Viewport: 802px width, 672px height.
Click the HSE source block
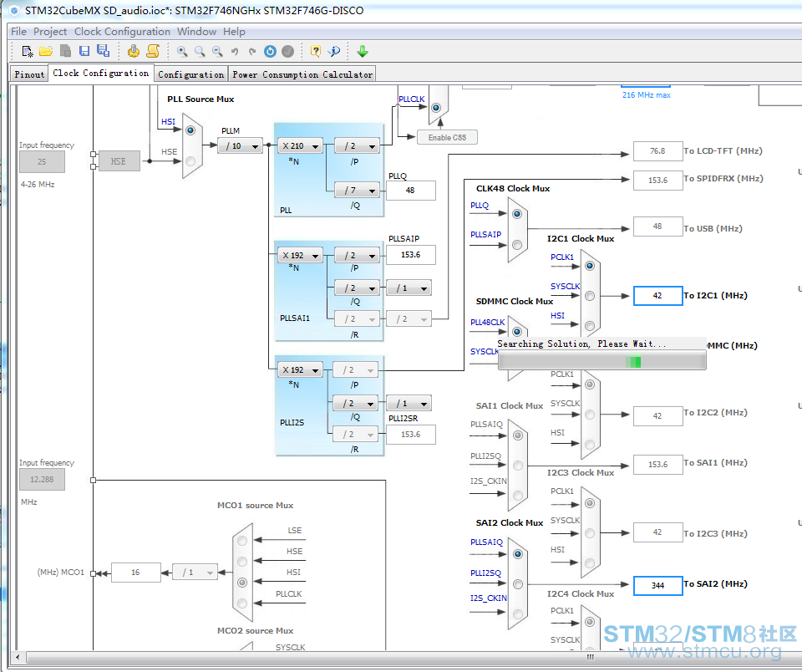click(119, 161)
